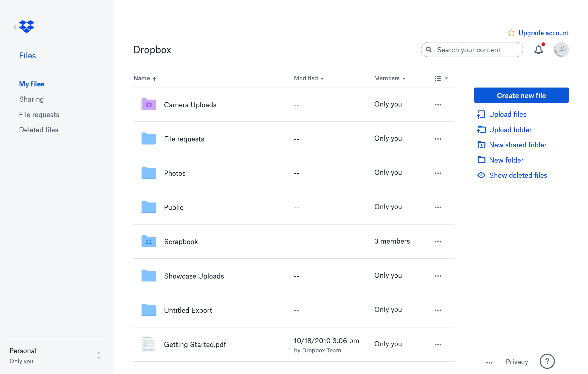Open the Public folder name

click(174, 207)
